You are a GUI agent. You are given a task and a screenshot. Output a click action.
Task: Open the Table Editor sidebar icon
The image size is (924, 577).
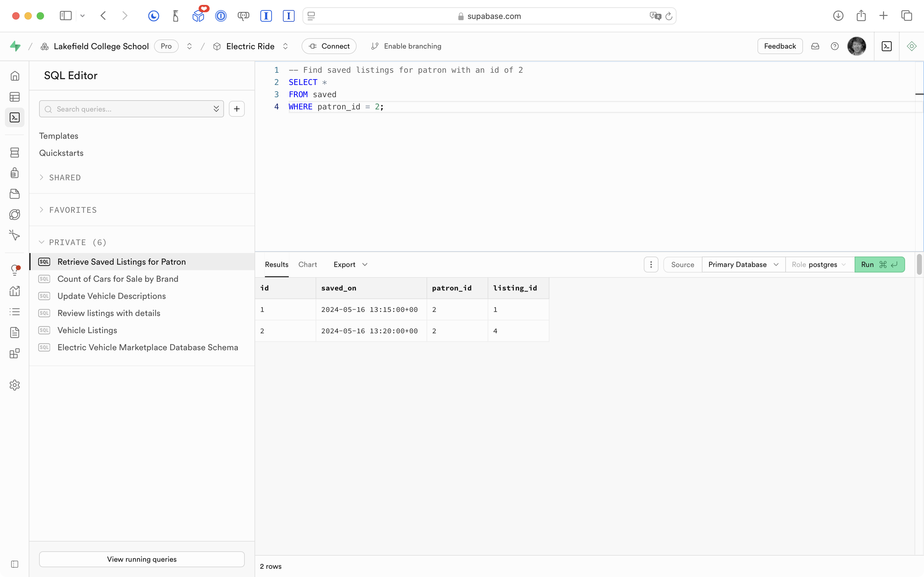14,97
